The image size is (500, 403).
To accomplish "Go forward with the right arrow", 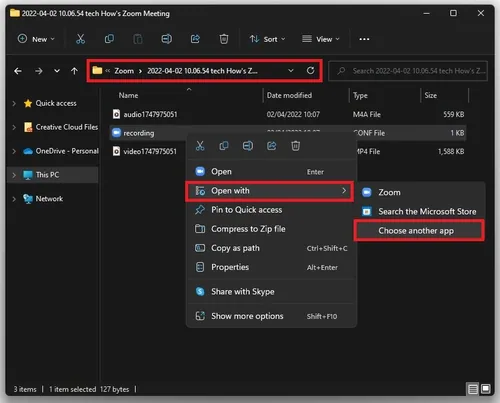I will click(39, 71).
